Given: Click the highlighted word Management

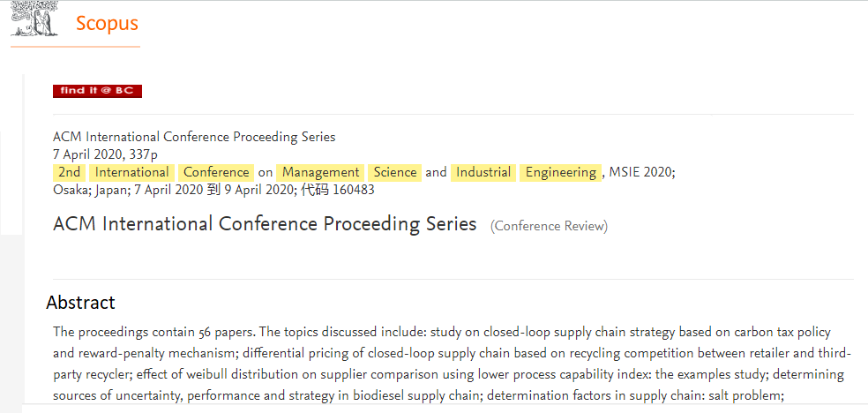Looking at the screenshot, I should (x=320, y=173).
